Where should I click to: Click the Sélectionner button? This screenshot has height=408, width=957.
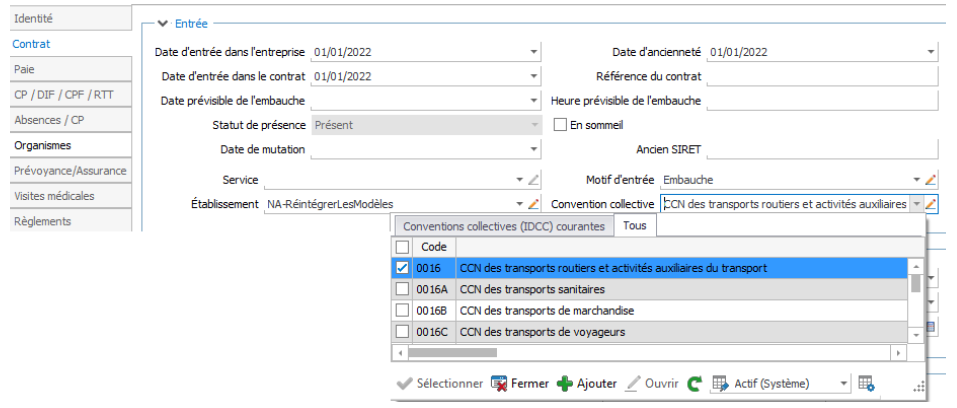pyautogui.click(x=439, y=384)
